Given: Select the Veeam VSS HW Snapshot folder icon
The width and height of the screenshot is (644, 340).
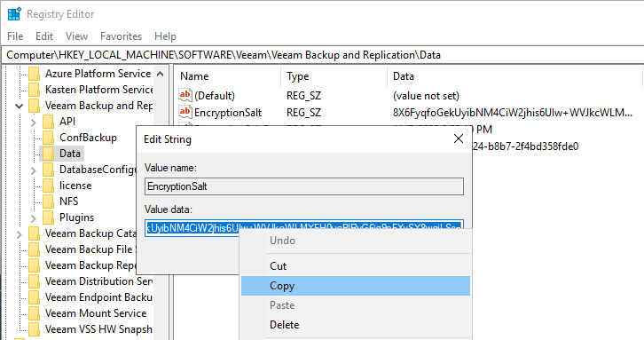Looking at the screenshot, I should (x=34, y=329).
